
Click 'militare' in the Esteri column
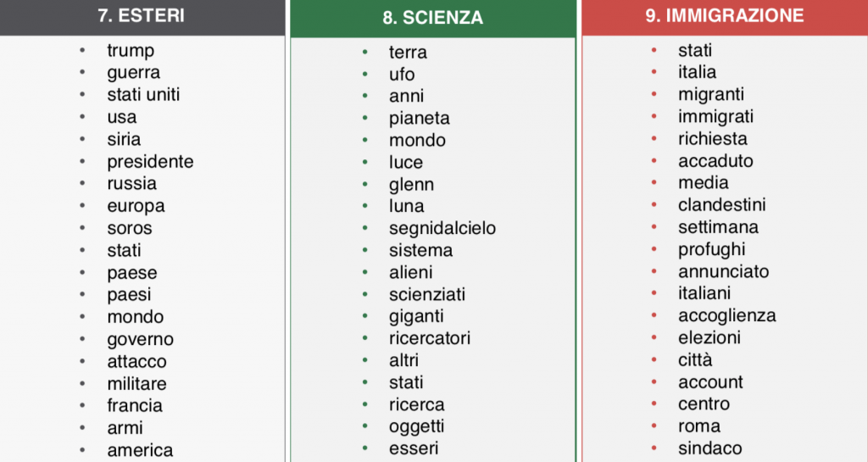[136, 383]
